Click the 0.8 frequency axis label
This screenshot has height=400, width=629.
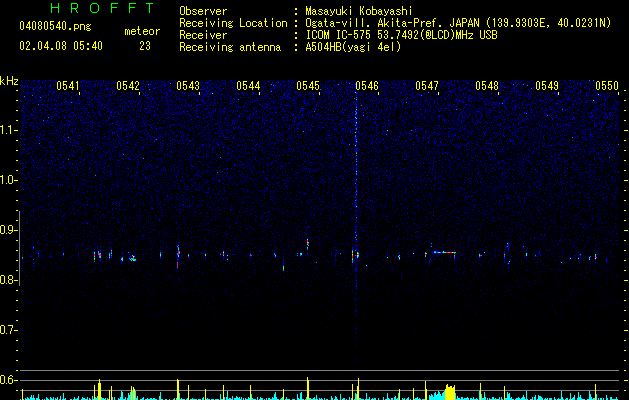tap(9, 280)
